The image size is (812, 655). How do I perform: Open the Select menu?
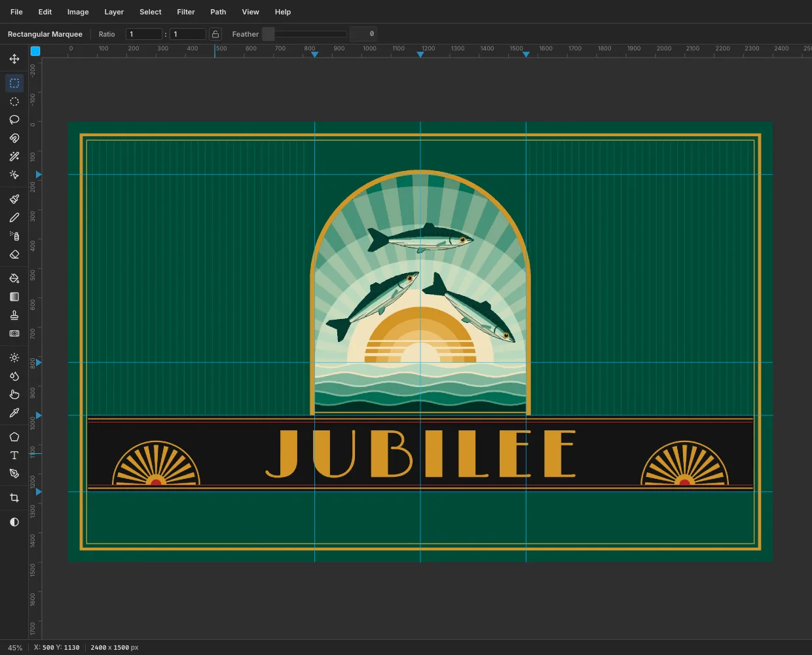click(151, 12)
